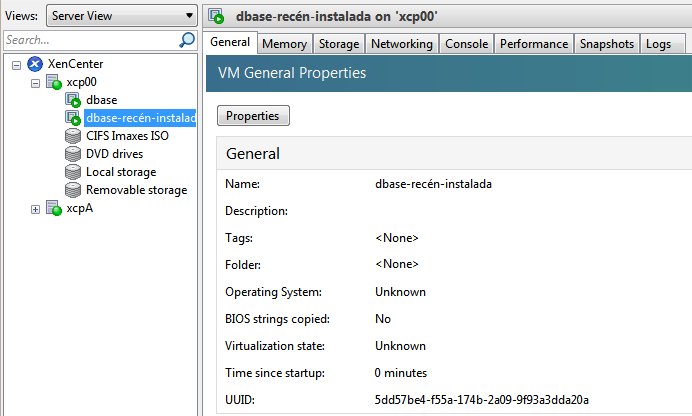Click the dbase-recén-instalada VM icon in the tree
The width and height of the screenshot is (692, 416).
(x=73, y=118)
